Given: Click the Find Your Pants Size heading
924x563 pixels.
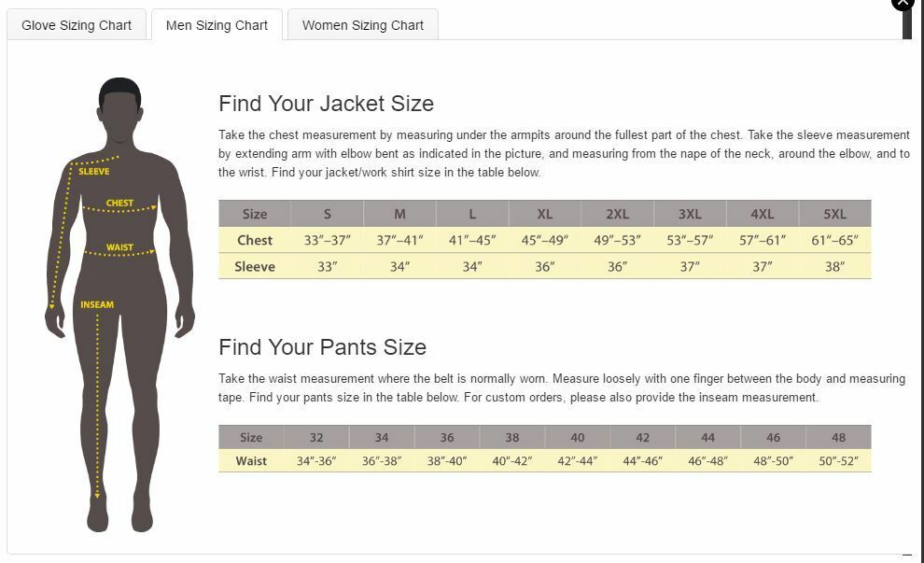Looking at the screenshot, I should point(322,347).
